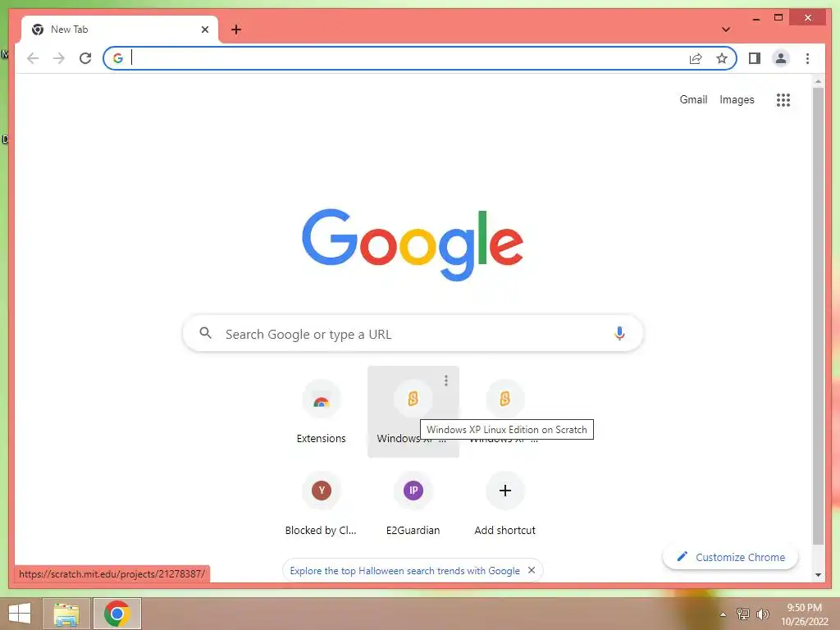Click the Customize Chrome button
The image size is (840, 630).
[x=730, y=557]
